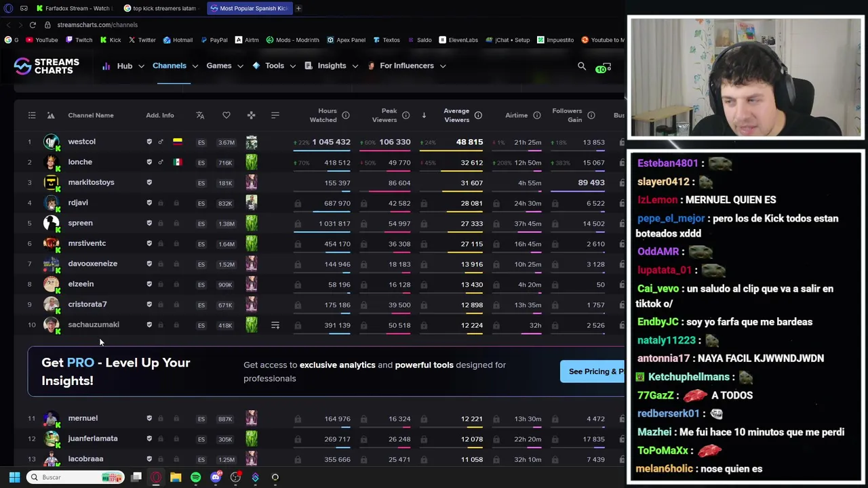Click the browser back arrow

coord(8,25)
